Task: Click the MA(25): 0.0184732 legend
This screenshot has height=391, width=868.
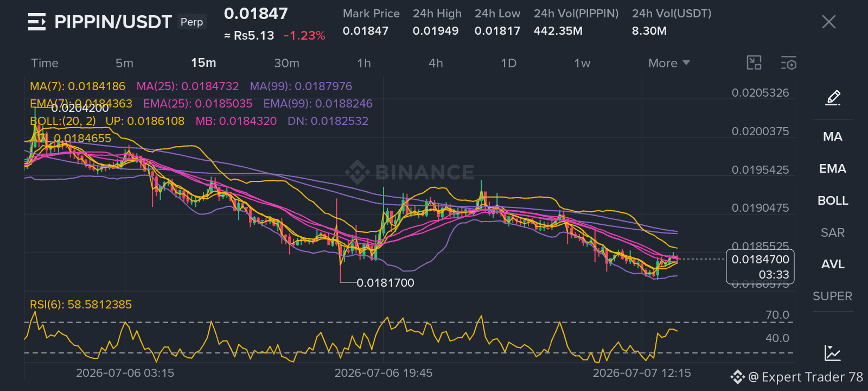Action: [x=188, y=86]
